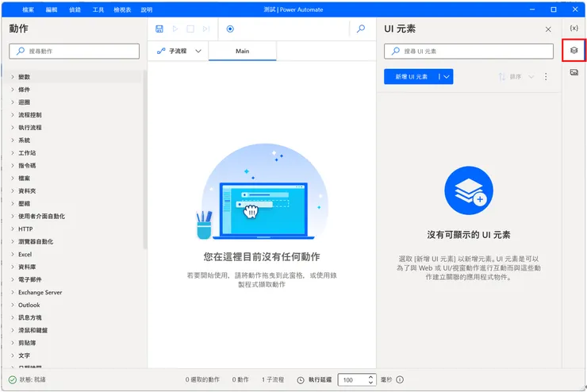Open the 編輯 menu
Viewport: 587px width, 392px height.
click(x=52, y=10)
